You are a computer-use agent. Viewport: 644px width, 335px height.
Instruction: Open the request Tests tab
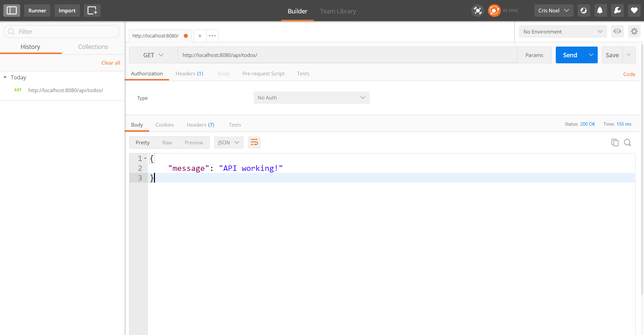pyautogui.click(x=303, y=74)
